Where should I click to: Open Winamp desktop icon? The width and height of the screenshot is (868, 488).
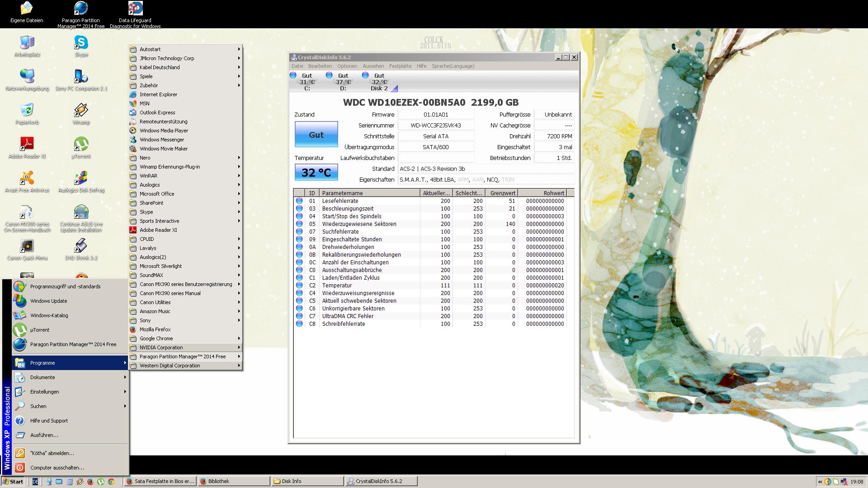click(x=81, y=111)
